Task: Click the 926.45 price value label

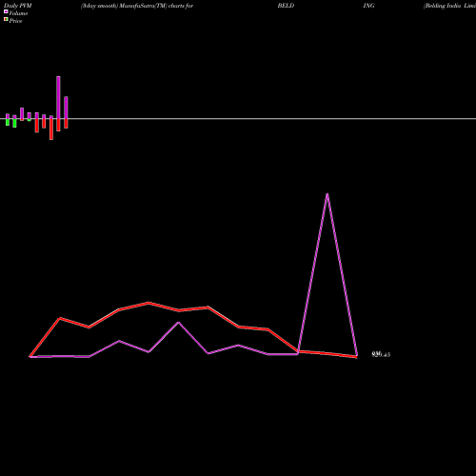Action: [x=381, y=354]
